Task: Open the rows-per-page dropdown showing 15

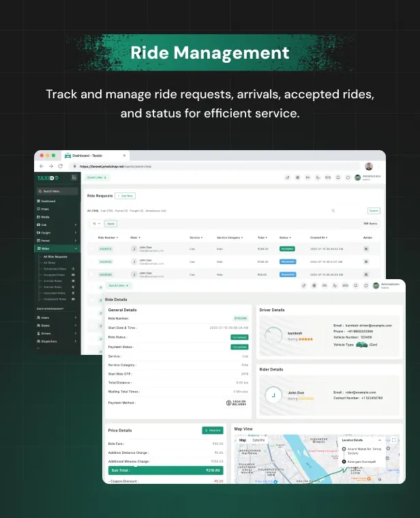Action: click(x=95, y=223)
